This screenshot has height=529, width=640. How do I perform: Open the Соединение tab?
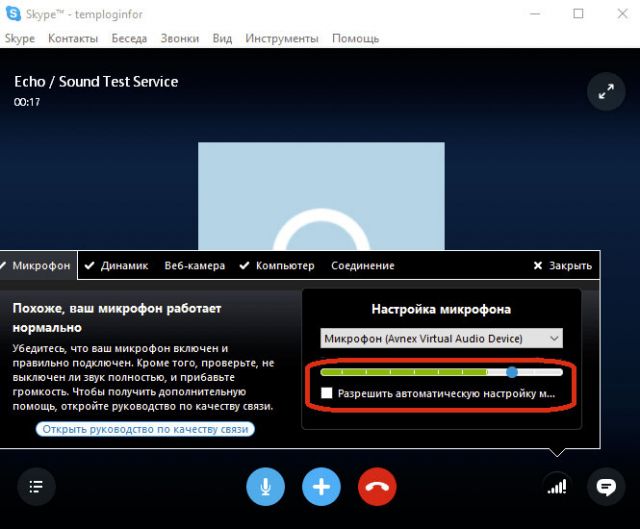click(362, 266)
